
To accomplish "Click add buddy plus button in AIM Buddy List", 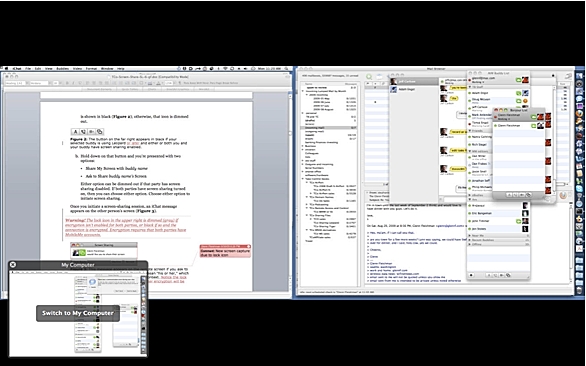I will (x=471, y=275).
